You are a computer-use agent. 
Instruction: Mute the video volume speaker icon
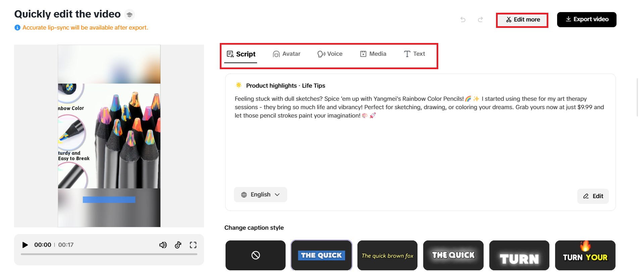tap(163, 245)
